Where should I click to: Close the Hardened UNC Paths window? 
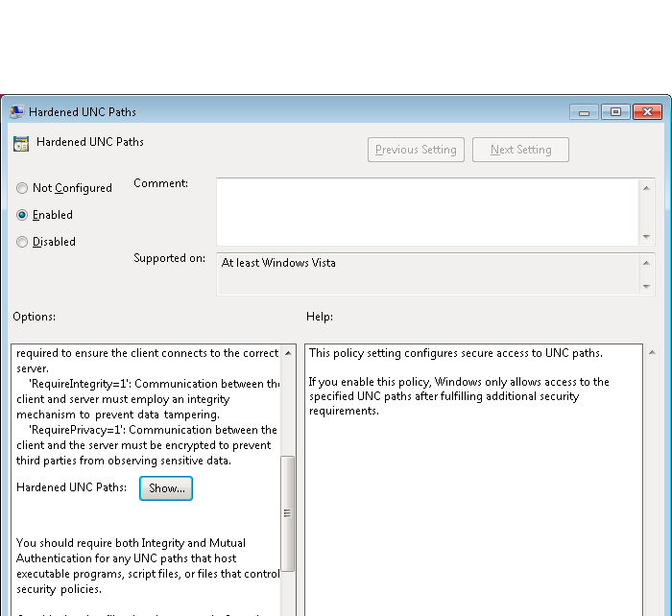[648, 112]
